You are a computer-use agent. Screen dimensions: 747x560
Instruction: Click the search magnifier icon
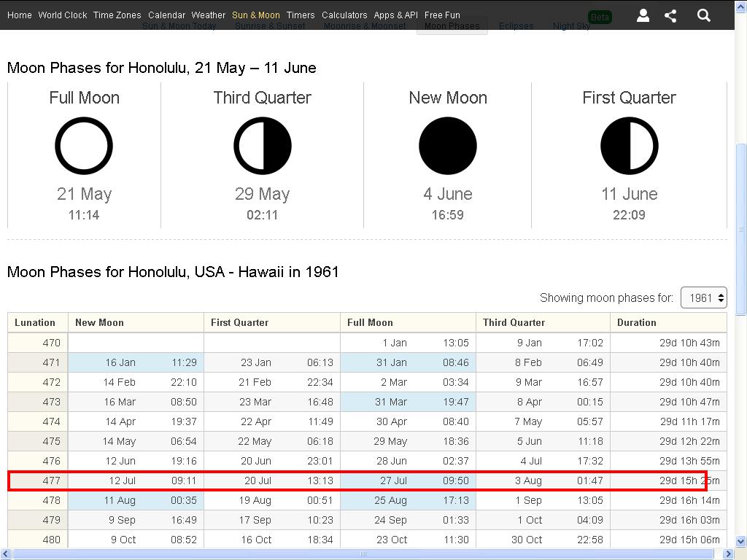point(704,15)
